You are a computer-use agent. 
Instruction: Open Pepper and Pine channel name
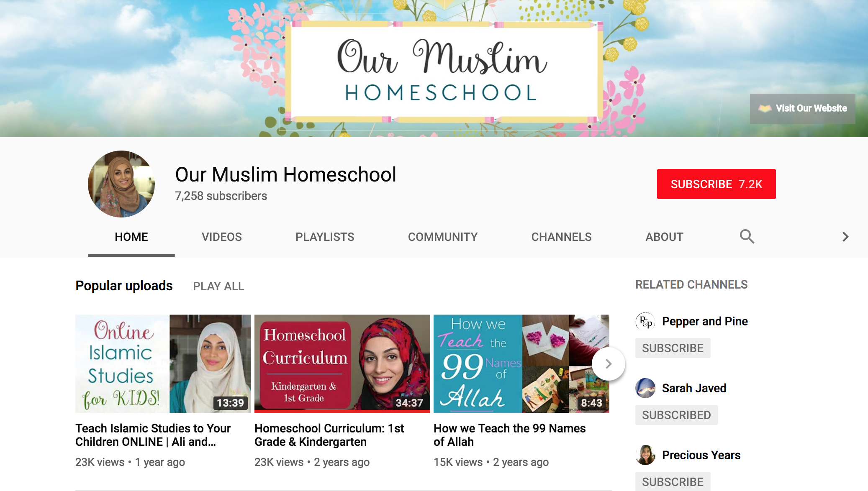pyautogui.click(x=705, y=321)
